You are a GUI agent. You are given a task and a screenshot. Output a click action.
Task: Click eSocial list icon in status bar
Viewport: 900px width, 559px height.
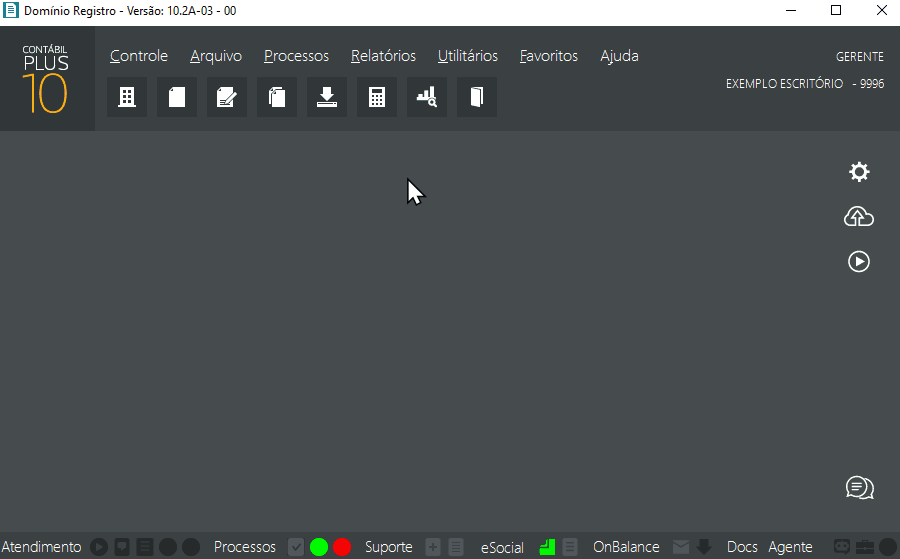coord(570,547)
